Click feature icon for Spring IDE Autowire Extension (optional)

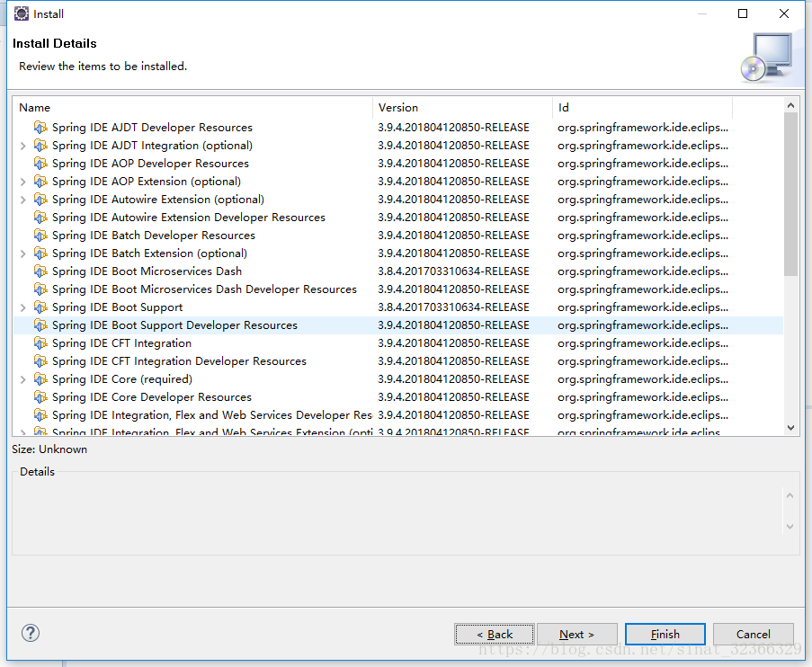point(40,199)
